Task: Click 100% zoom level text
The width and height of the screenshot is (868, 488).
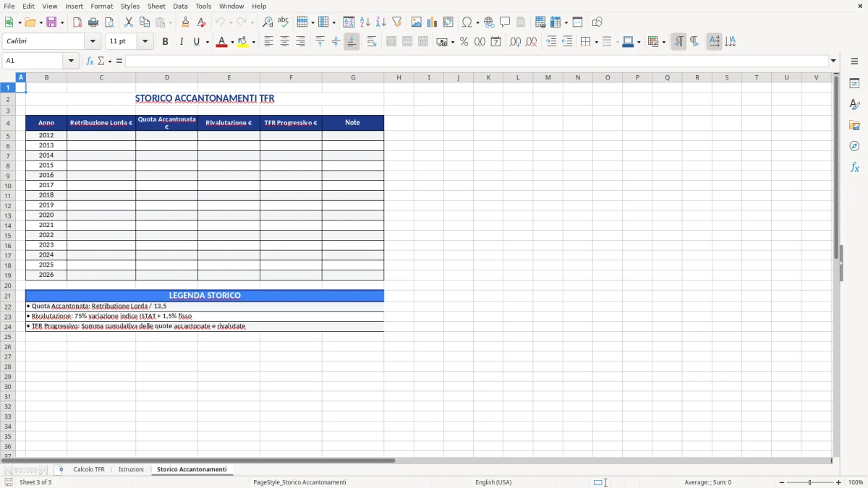Action: 856,482
